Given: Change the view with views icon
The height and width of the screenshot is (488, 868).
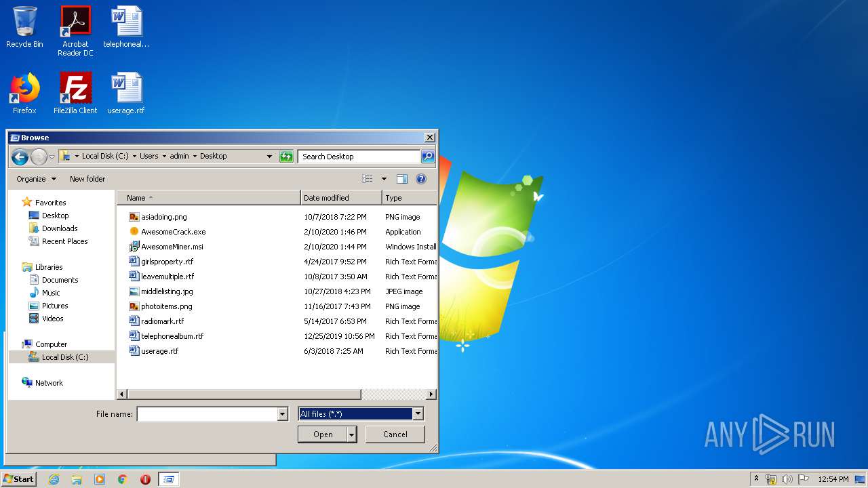Looking at the screenshot, I should coord(368,179).
